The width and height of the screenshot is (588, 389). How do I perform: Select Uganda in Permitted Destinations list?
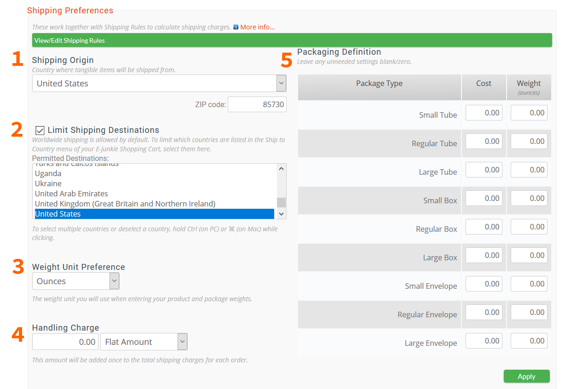(48, 173)
